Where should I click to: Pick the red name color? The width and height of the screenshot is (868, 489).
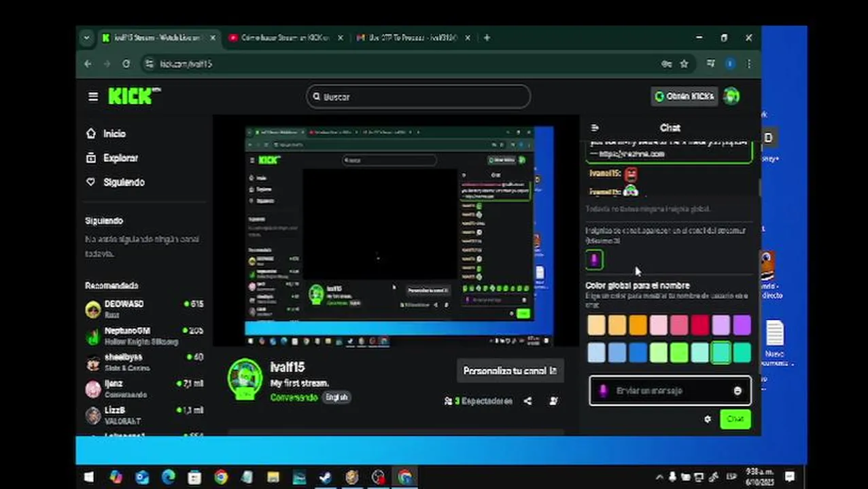pyautogui.click(x=700, y=325)
